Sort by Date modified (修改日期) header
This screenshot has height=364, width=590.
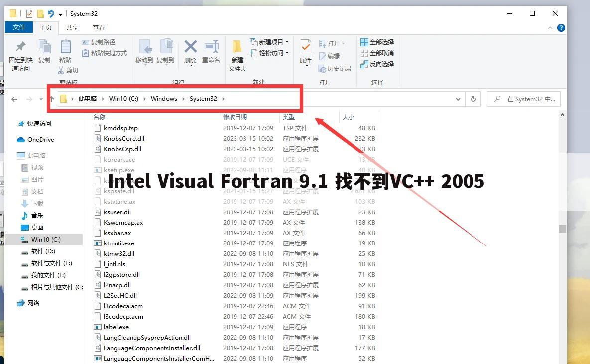235,117
